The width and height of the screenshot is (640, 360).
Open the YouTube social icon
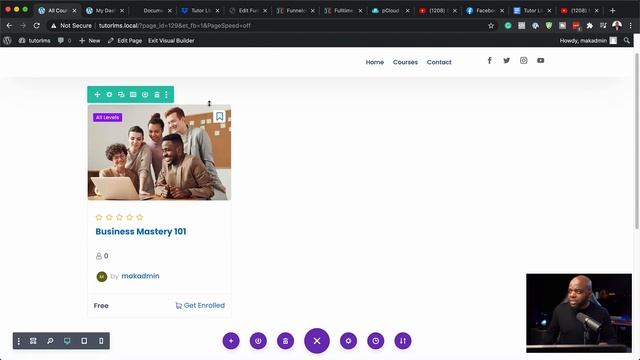pyautogui.click(x=540, y=60)
